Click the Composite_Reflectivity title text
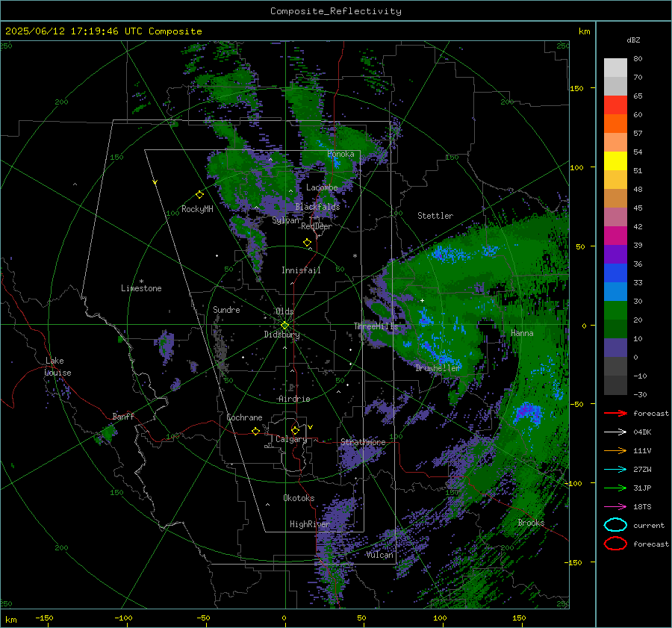 [x=336, y=11]
